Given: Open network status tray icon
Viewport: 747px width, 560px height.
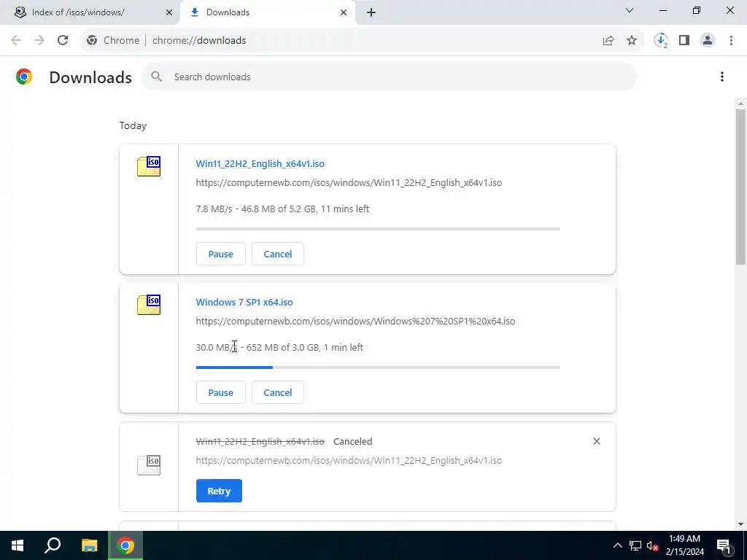Looking at the screenshot, I should coord(635,545).
